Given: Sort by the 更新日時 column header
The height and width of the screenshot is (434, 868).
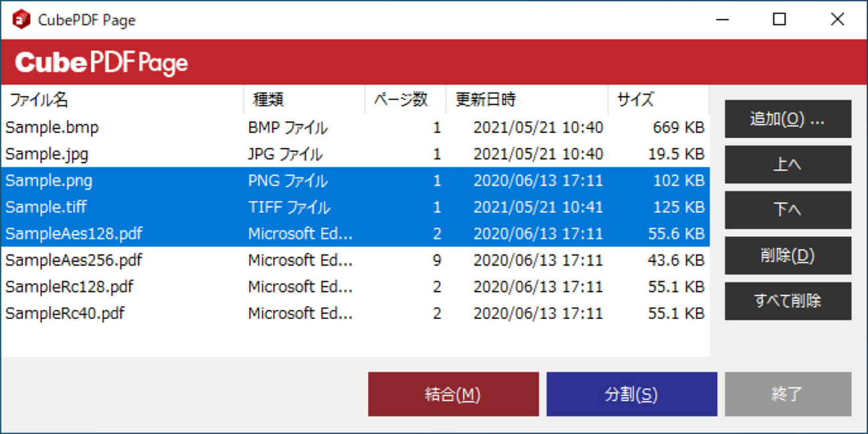Looking at the screenshot, I should (x=527, y=99).
